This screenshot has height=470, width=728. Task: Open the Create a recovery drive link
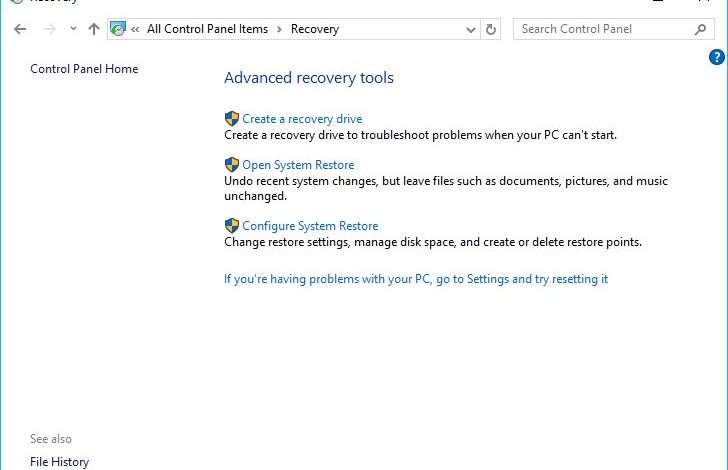[x=302, y=119]
